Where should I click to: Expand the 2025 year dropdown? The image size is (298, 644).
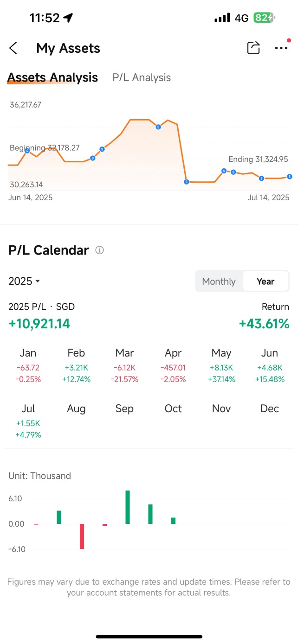[x=24, y=281]
